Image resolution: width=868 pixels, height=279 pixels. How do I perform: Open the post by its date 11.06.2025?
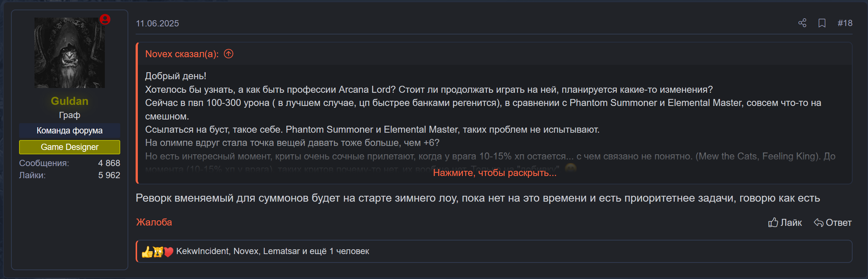[x=158, y=23]
